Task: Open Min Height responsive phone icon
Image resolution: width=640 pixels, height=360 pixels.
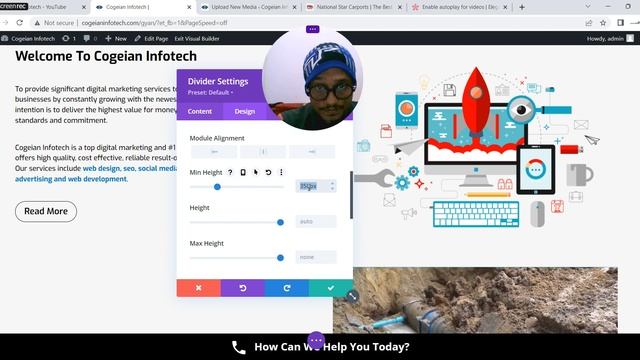Action: pyautogui.click(x=243, y=172)
